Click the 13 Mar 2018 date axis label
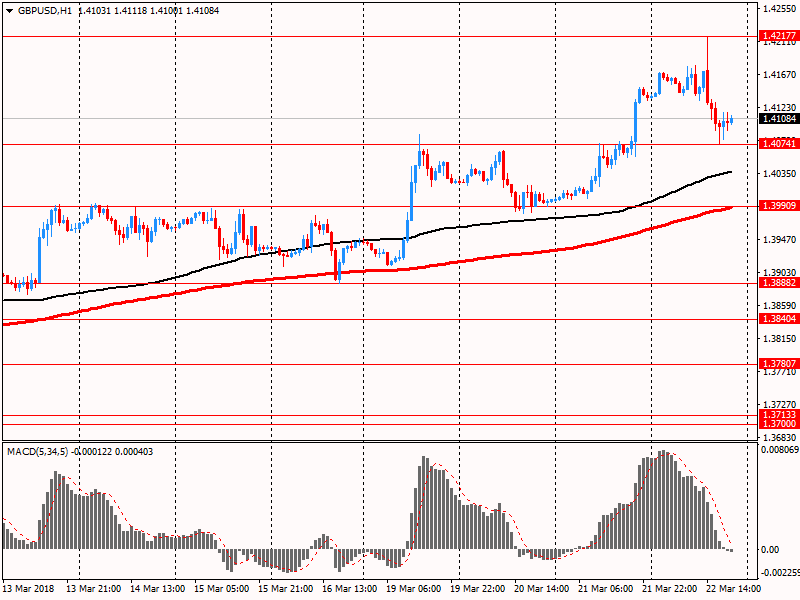Viewport: 800px width, 600px height. click(27, 589)
